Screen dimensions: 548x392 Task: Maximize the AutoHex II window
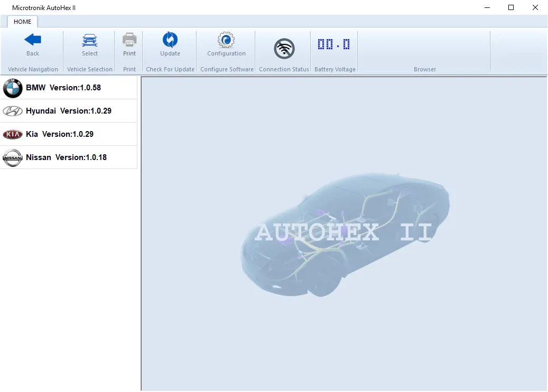(511, 8)
